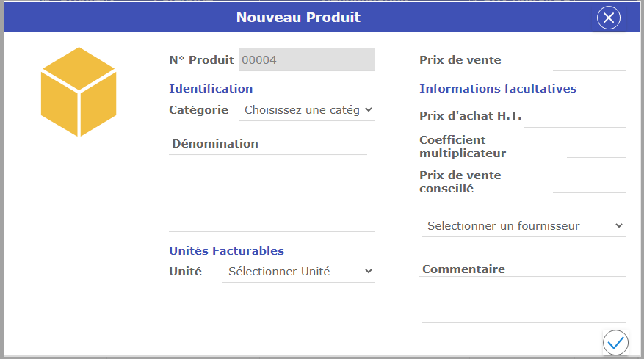The width and height of the screenshot is (644, 359).
Task: Open the Sélectionner un fournisseur dropdown
Action: [524, 226]
